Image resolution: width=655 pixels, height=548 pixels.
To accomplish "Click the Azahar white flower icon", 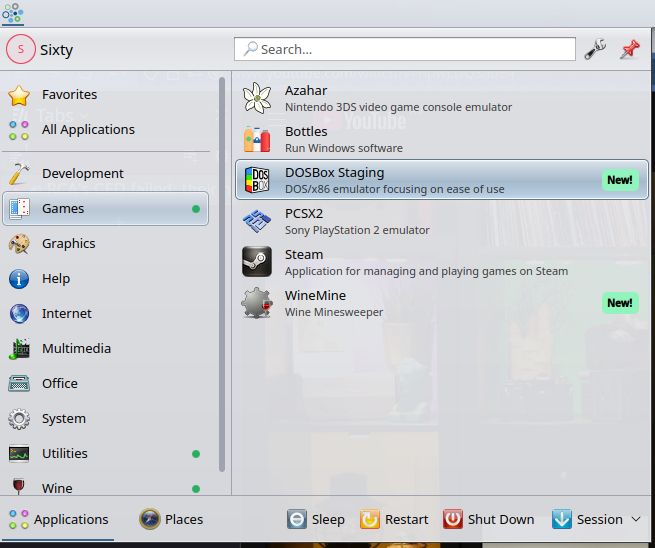I will pos(257,99).
